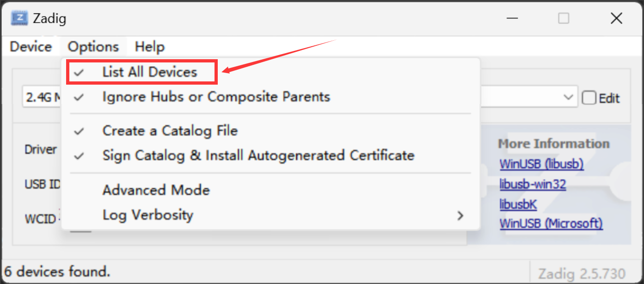
Task: Close the Options menu from menu bar
Action: pyautogui.click(x=93, y=47)
